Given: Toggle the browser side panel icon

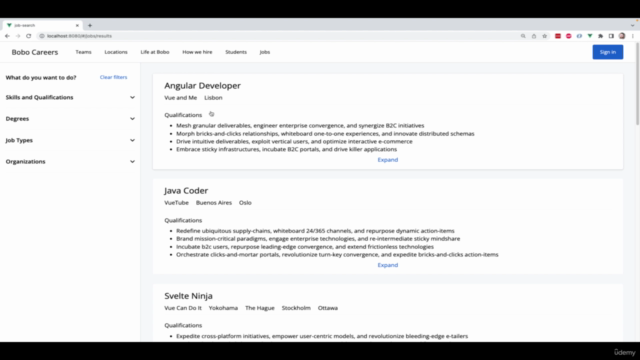Looking at the screenshot, I should point(611,36).
